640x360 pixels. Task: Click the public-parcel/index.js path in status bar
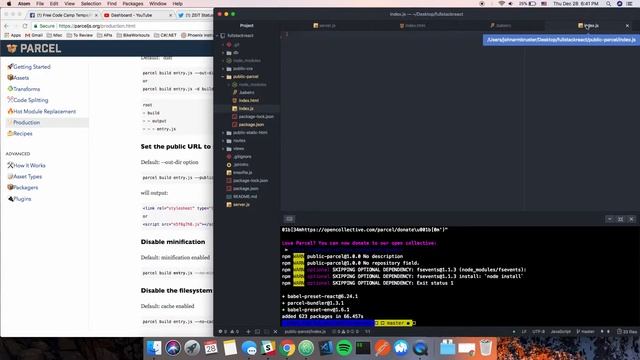coord(305,331)
